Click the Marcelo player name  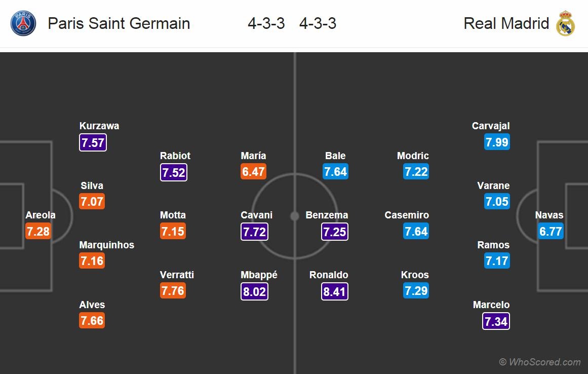click(491, 305)
